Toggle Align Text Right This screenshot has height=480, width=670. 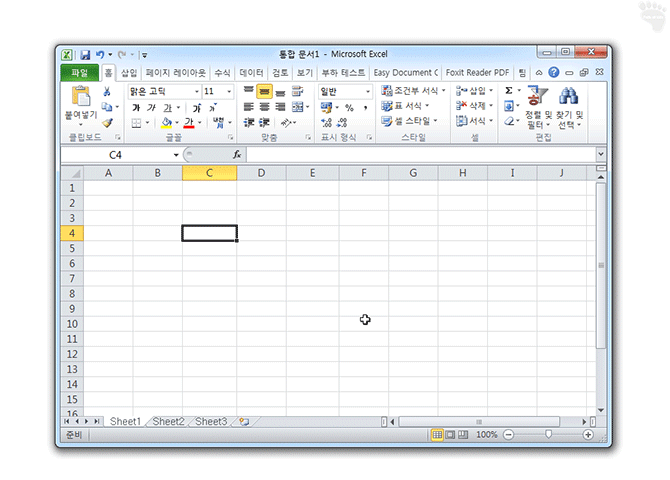click(280, 107)
